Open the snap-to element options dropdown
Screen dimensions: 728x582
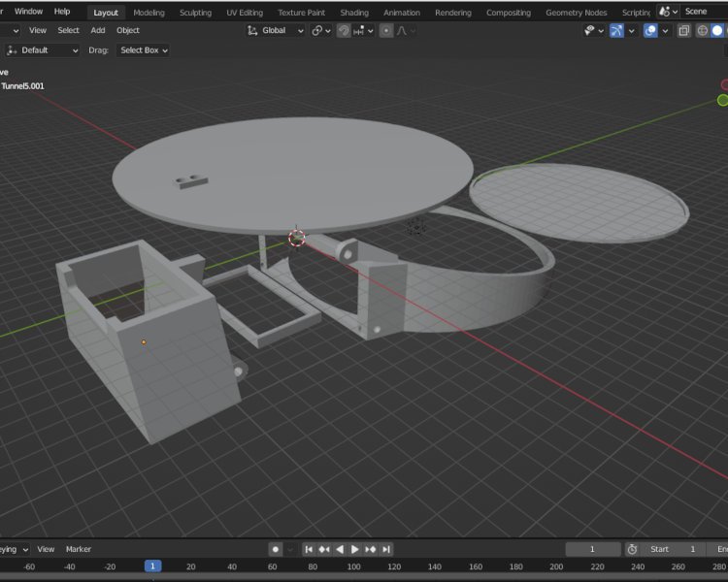364,31
